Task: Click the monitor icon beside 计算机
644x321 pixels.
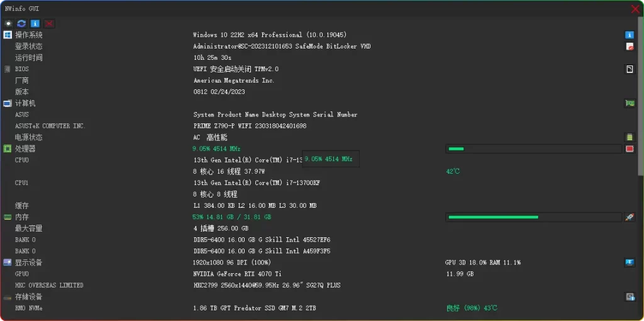Action: 8,103
